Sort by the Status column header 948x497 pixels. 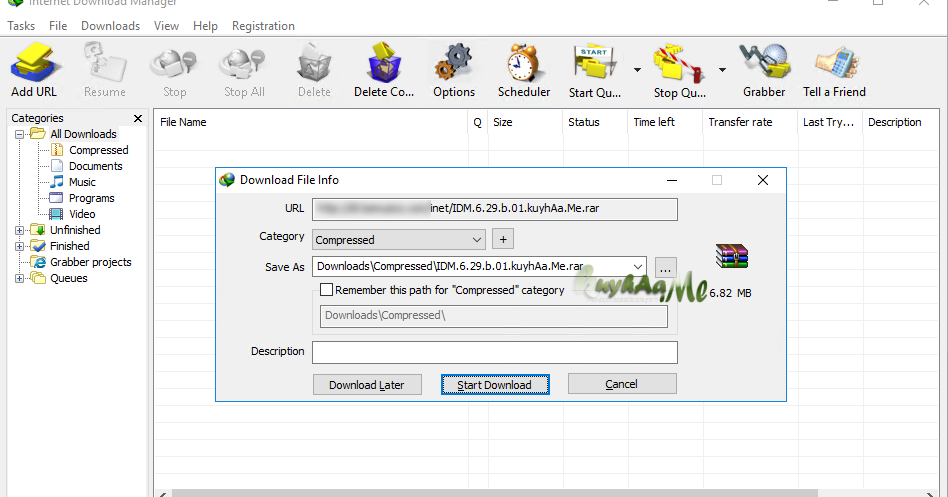click(595, 122)
